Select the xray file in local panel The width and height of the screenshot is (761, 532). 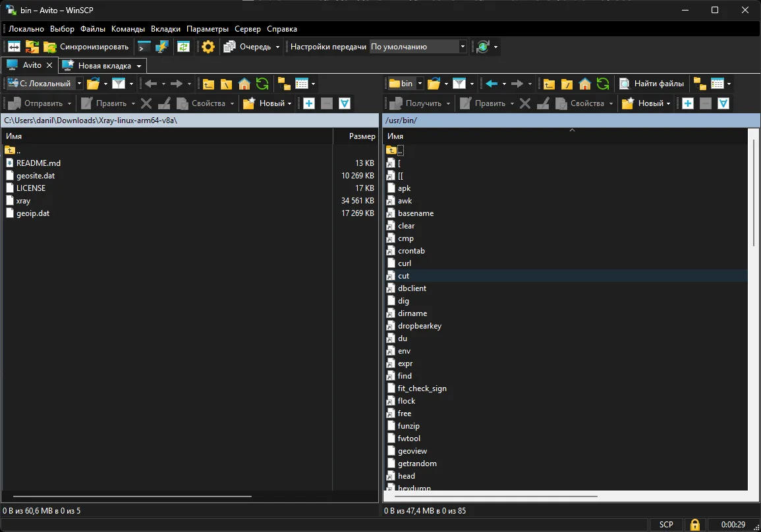click(23, 201)
